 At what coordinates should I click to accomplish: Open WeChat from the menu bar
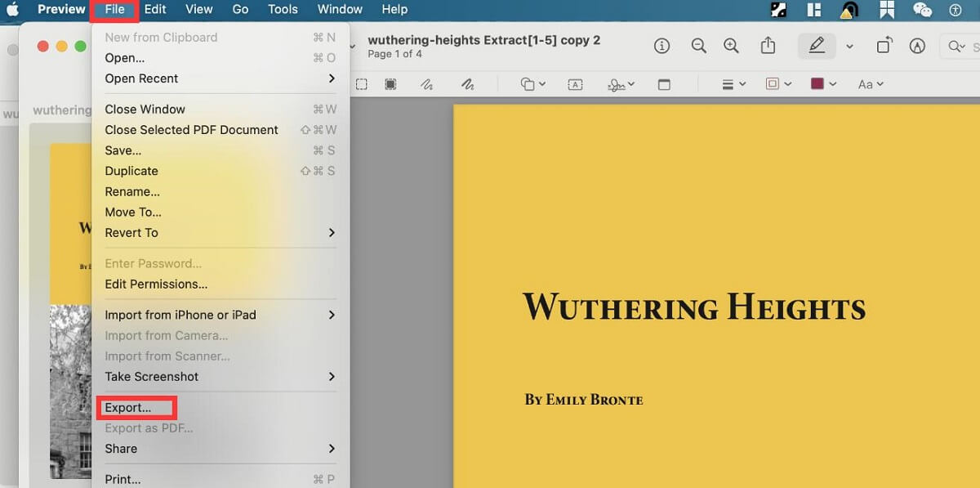click(x=922, y=10)
